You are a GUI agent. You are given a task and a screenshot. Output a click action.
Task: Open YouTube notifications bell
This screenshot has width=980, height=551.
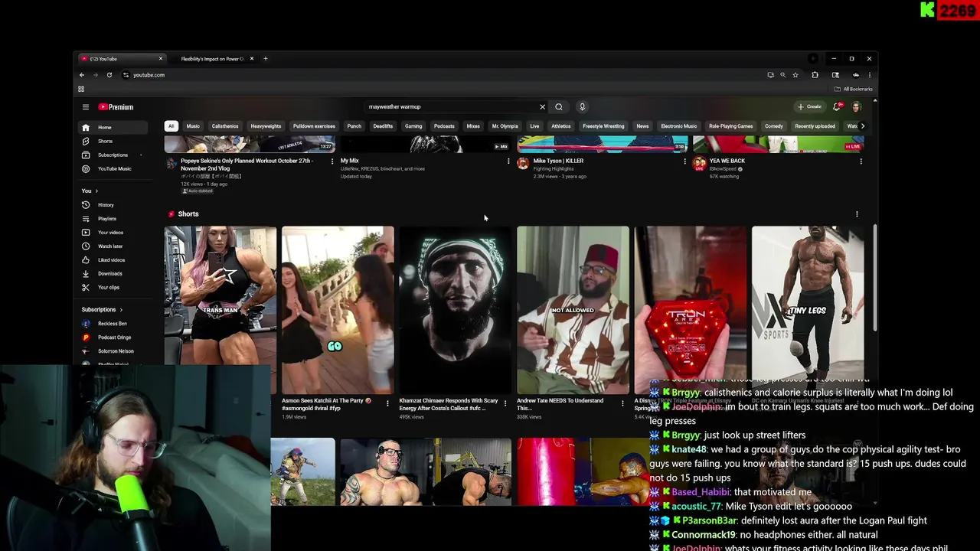tap(837, 107)
